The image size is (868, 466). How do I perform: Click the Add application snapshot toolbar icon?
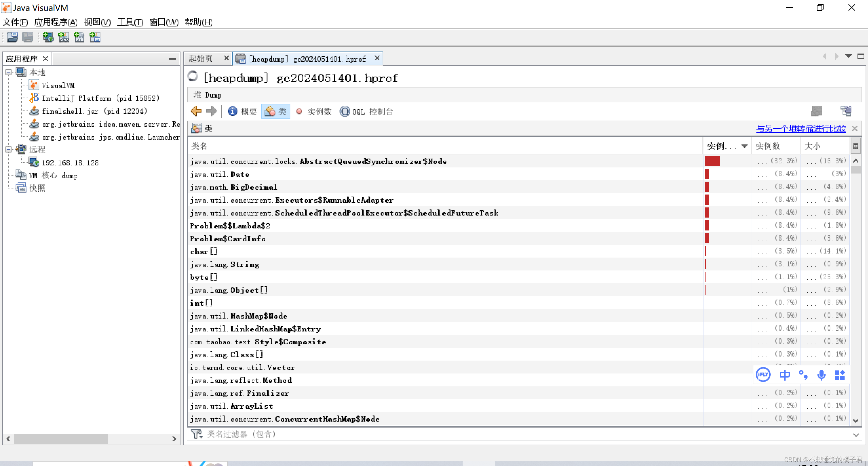(95, 37)
